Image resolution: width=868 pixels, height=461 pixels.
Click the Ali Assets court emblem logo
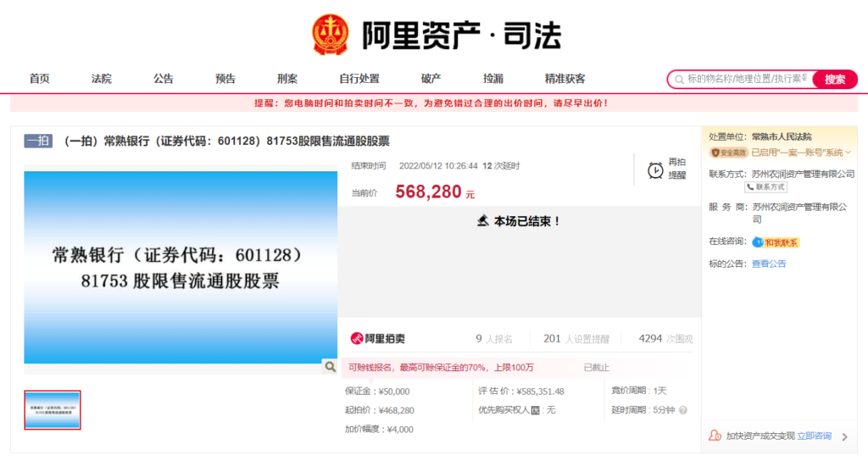[x=330, y=35]
